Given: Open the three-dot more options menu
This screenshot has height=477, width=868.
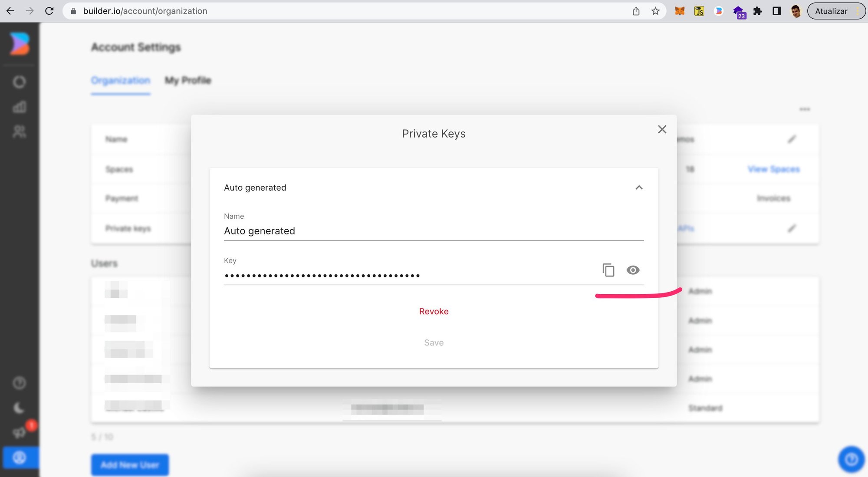Looking at the screenshot, I should 805,109.
